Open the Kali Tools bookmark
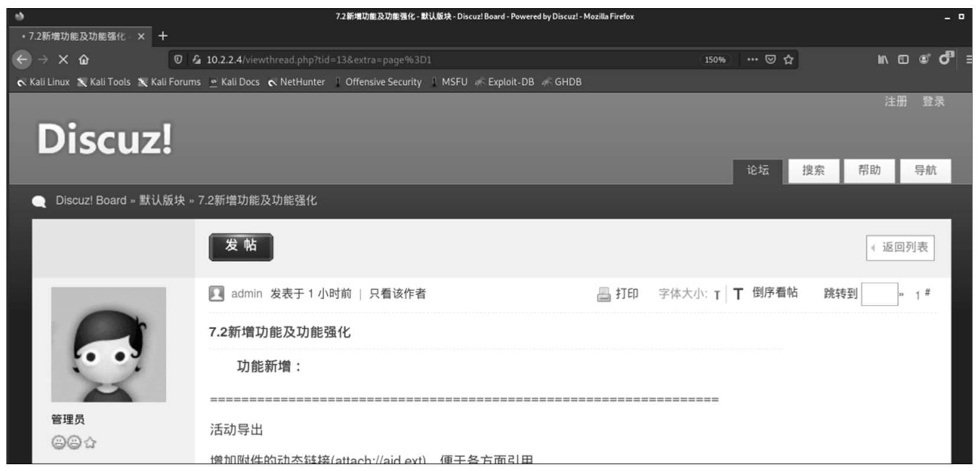 pyautogui.click(x=104, y=82)
